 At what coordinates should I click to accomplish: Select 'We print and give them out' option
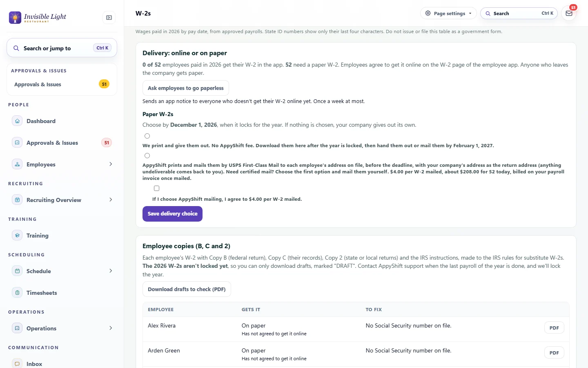point(147,136)
